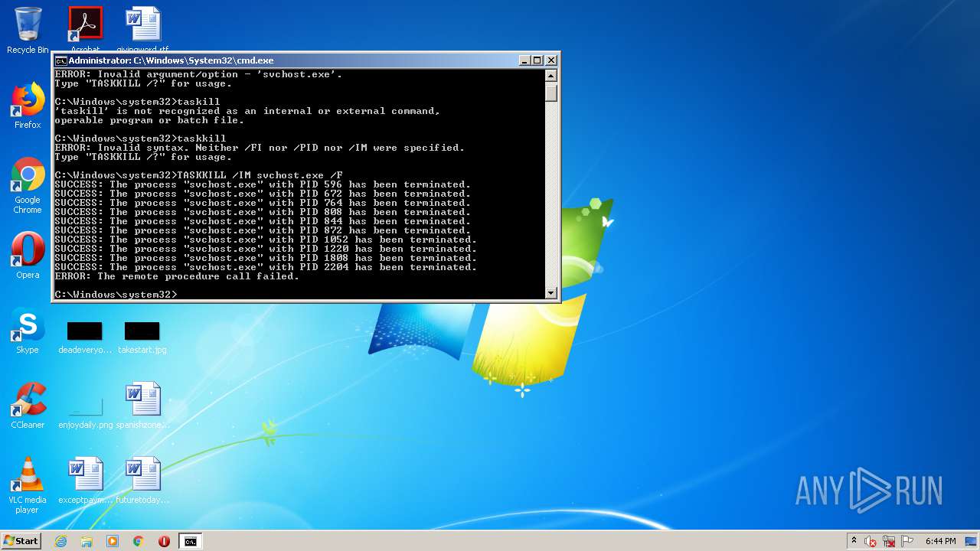Click the cmd.exe title bar text
This screenshot has width=980, height=551.
click(x=171, y=60)
